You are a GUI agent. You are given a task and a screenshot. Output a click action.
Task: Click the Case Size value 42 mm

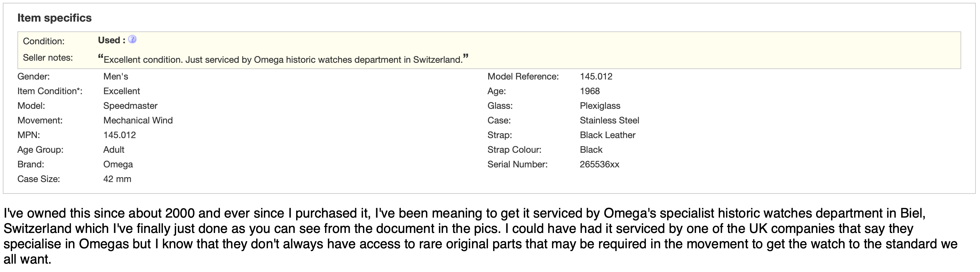(x=117, y=179)
